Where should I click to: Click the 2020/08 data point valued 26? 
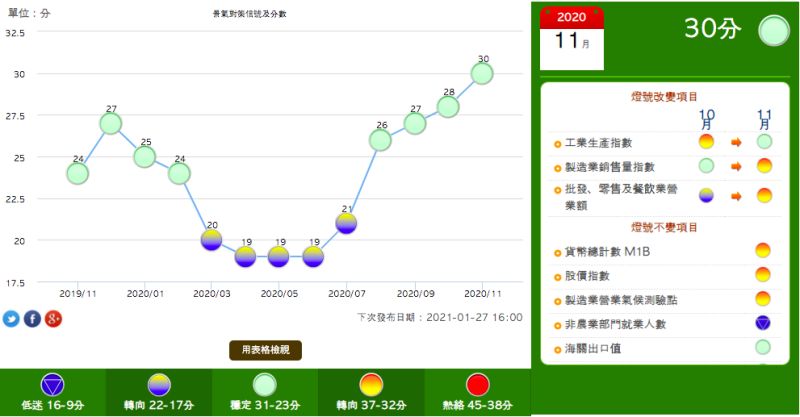(380, 140)
